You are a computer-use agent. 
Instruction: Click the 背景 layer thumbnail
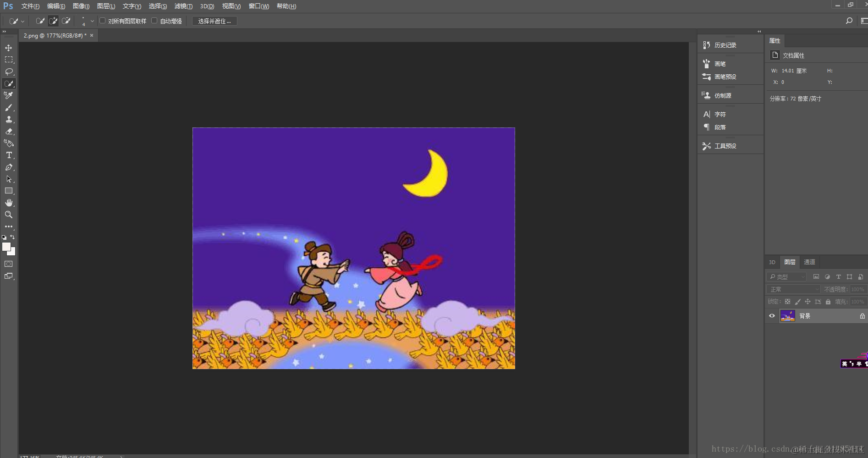click(x=788, y=316)
